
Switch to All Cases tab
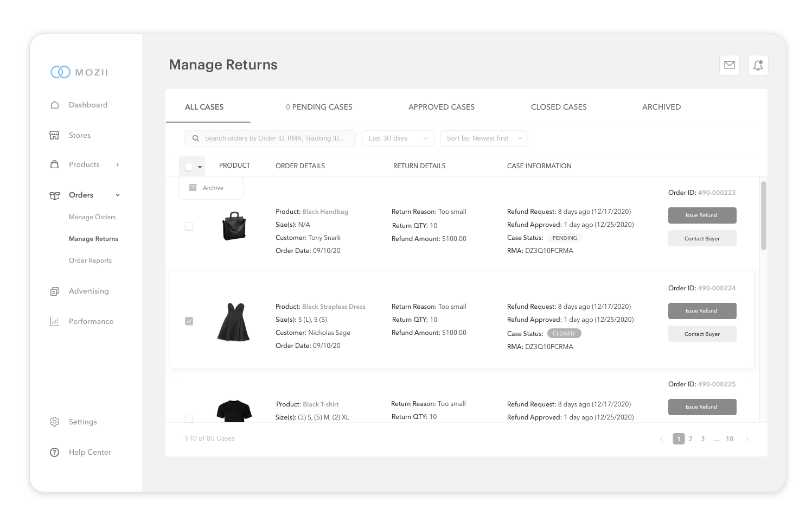click(204, 107)
